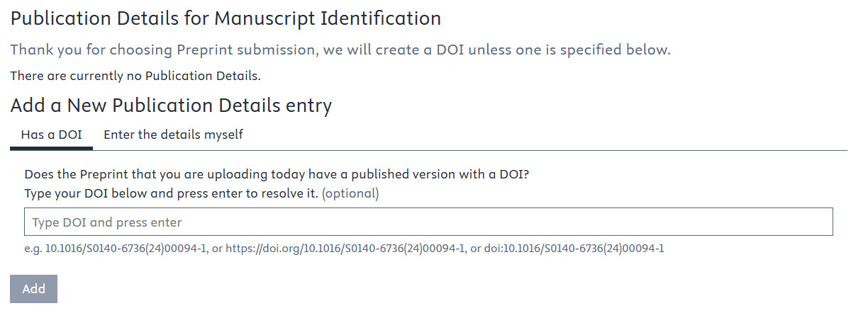Image resolution: width=868 pixels, height=313 pixels.
Task: Click the Type your DOI below instruction
Action: click(171, 193)
